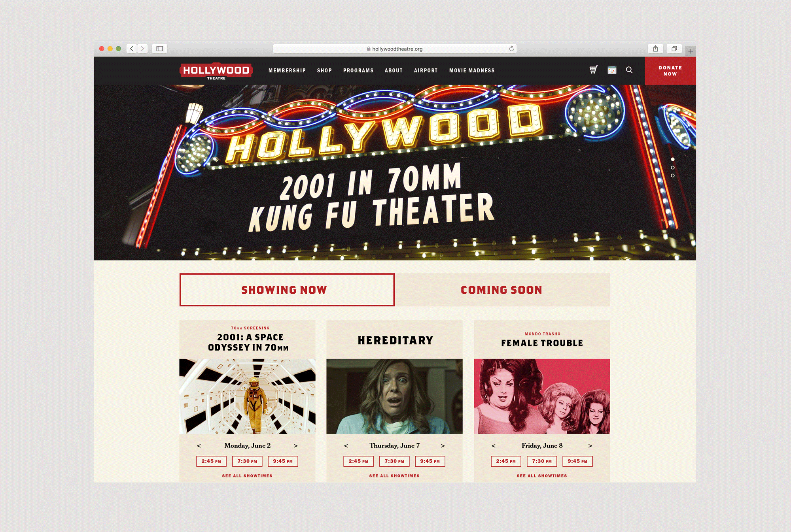Click the Safari share icon

655,49
